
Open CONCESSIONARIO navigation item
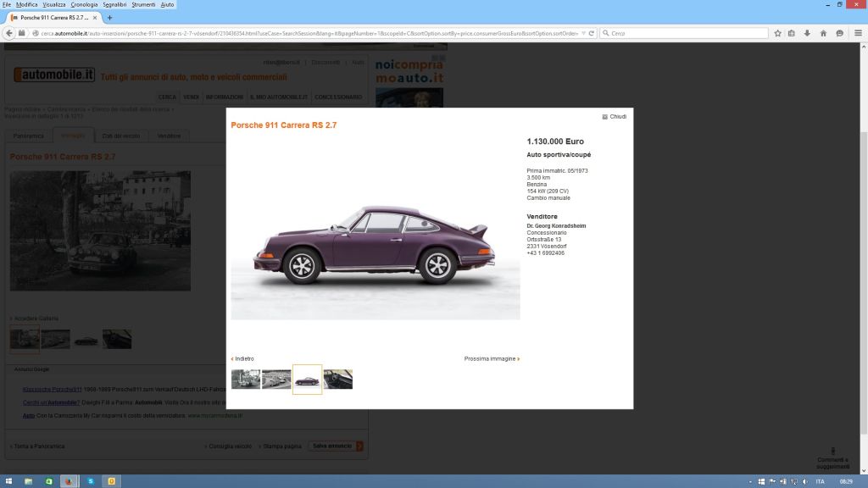[x=338, y=97]
